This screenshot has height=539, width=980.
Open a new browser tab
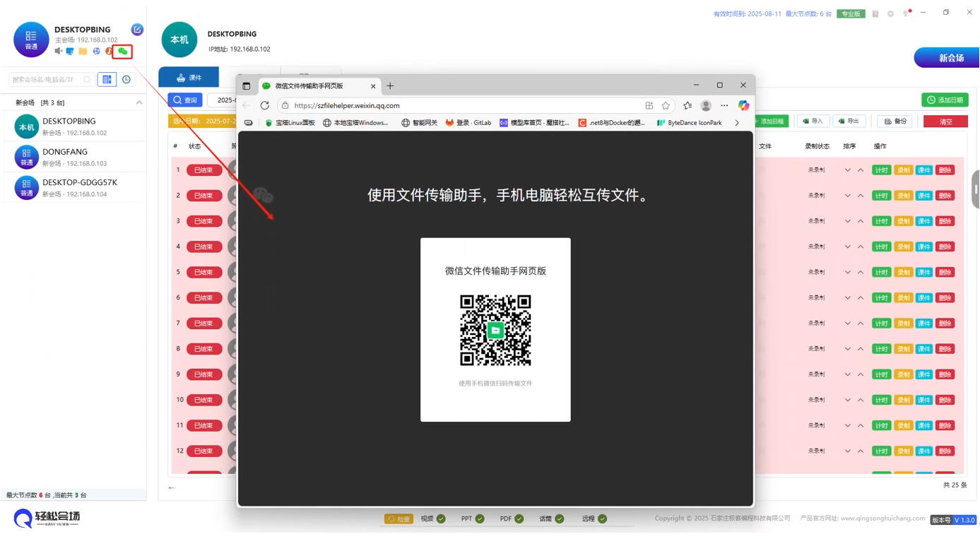click(390, 86)
